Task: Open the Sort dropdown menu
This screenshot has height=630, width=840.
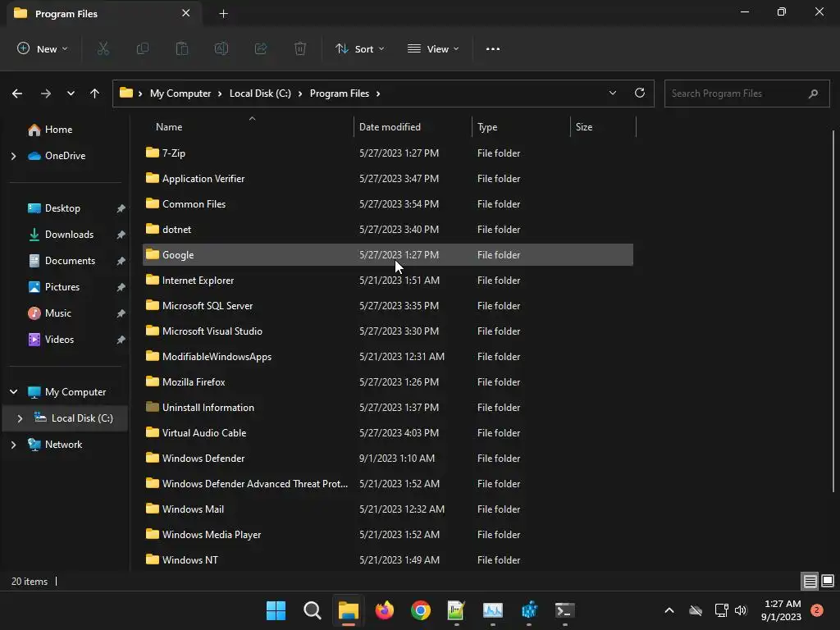Action: (360, 48)
